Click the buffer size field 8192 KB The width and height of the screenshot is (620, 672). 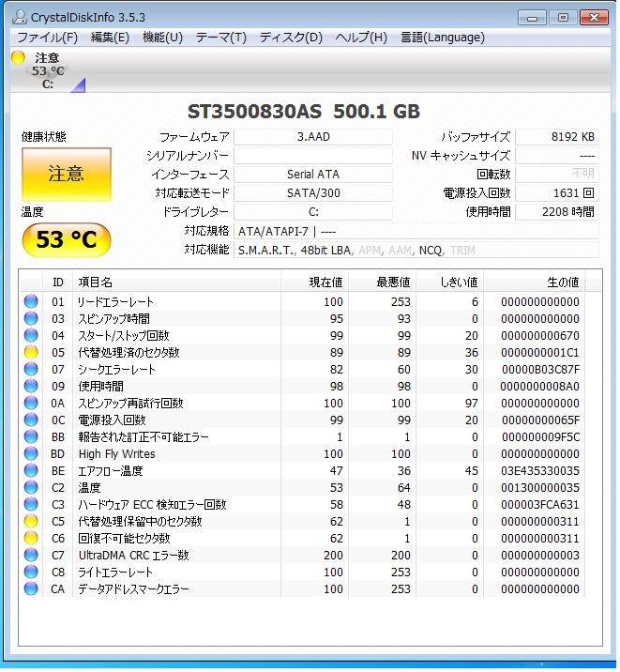click(557, 137)
